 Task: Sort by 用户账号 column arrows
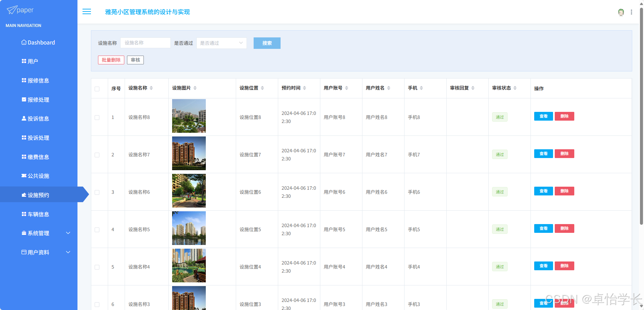tap(347, 88)
